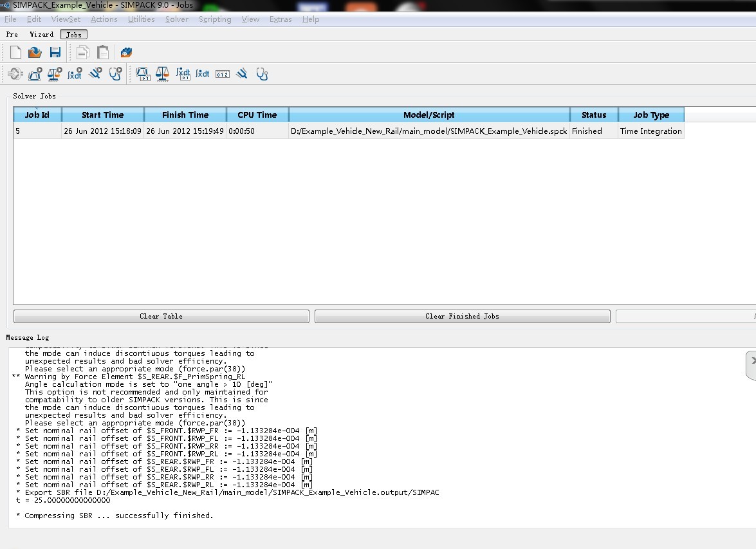This screenshot has height=549, width=756.
Task: Select the Jobs tab
Action: tap(74, 34)
